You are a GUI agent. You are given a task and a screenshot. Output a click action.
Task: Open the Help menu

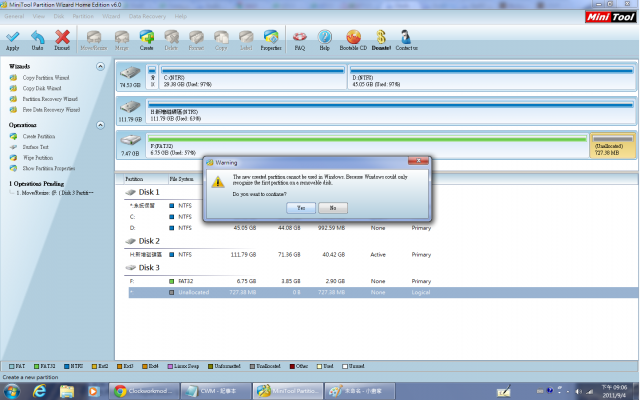181,16
